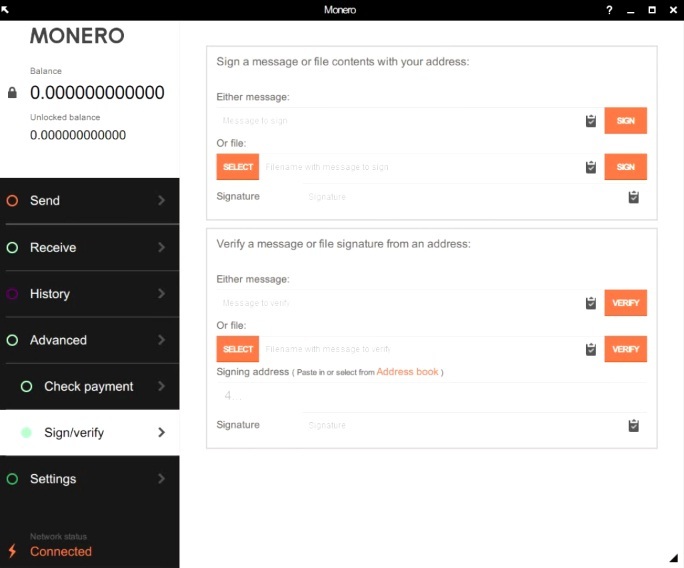Paste clipboard into Filename with message to sign

[x=591, y=167]
